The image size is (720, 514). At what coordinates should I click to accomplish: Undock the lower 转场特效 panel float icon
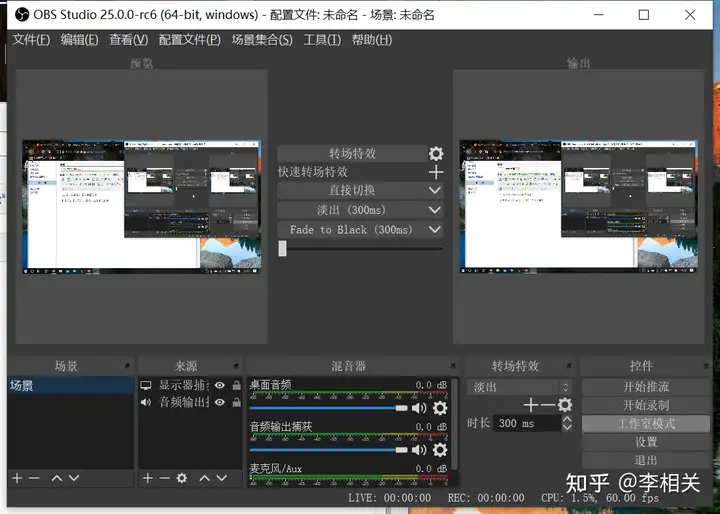click(x=569, y=366)
